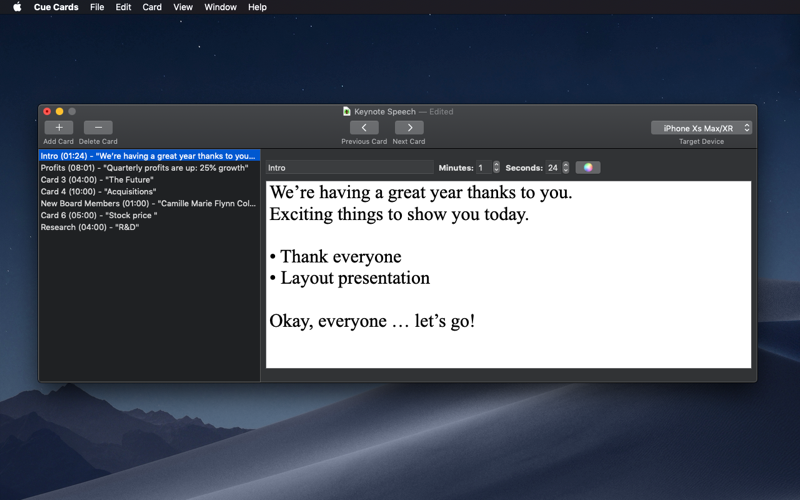Viewport: 800px width, 500px height.
Task: Click into the card text editing area
Action: click(508, 274)
